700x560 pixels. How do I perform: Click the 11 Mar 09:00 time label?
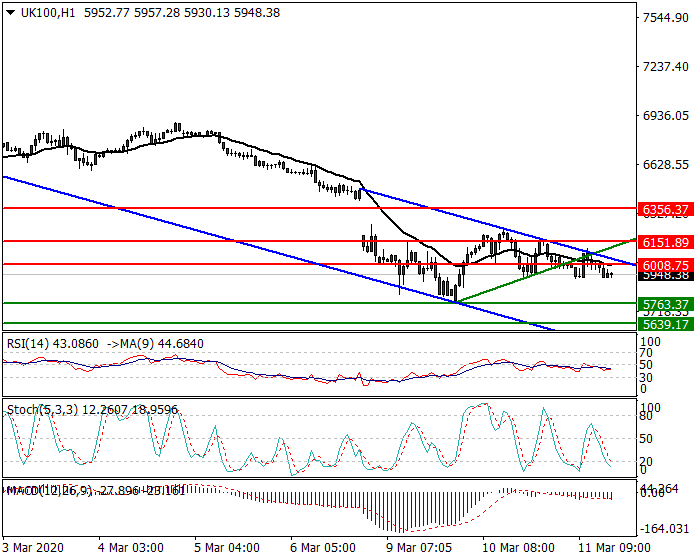(614, 547)
